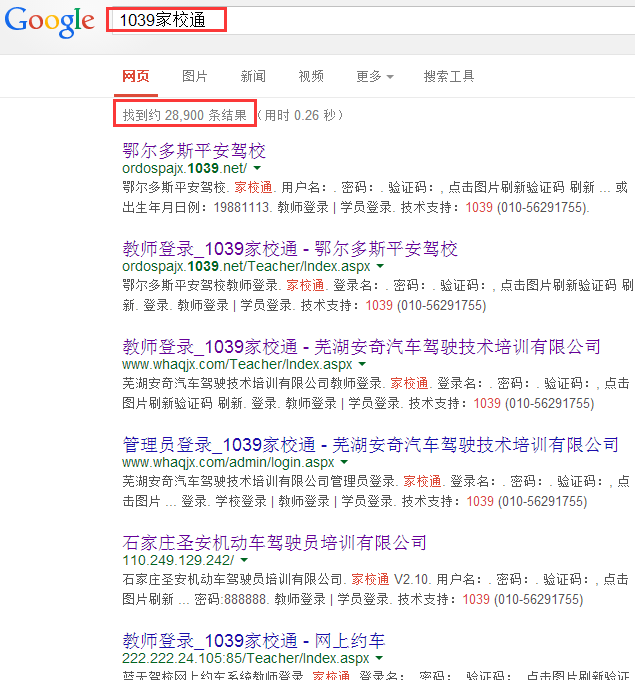Go to the 视频 tab

[x=311, y=76]
